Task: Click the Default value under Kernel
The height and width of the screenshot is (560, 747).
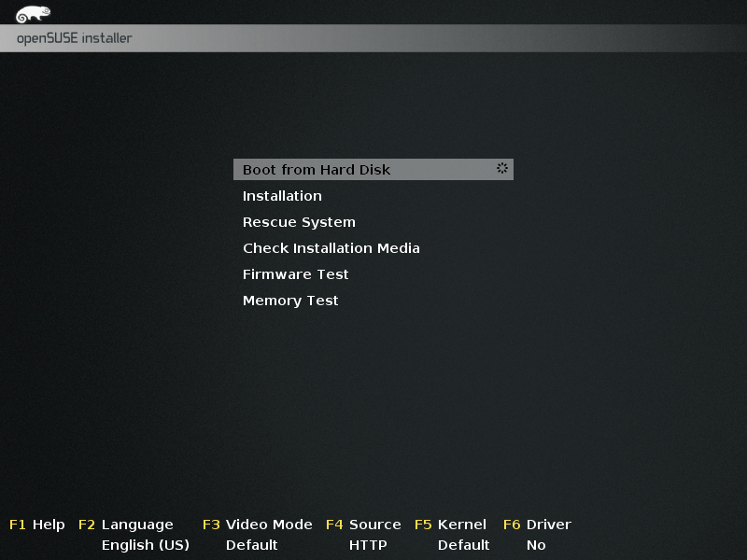Action: point(463,545)
